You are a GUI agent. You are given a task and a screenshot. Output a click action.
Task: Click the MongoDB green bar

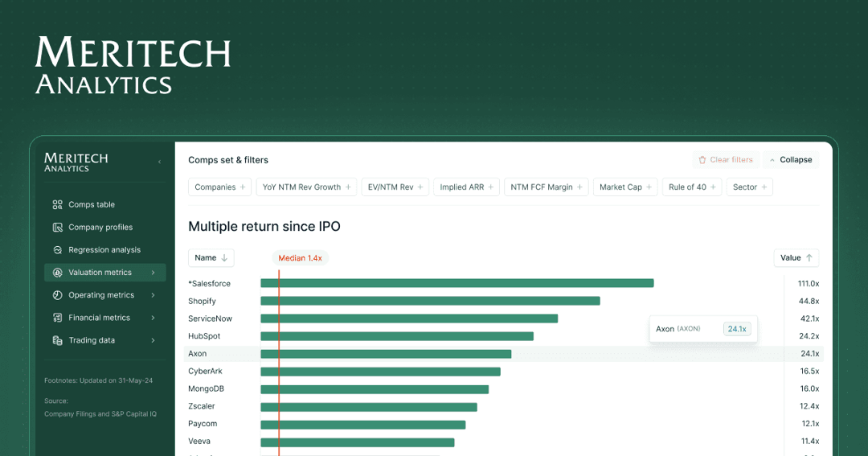click(x=375, y=389)
